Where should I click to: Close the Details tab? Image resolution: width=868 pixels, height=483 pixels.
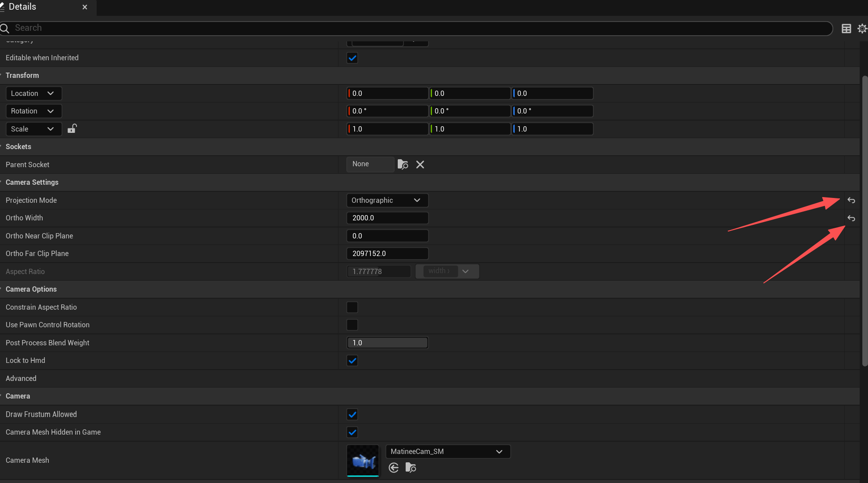pos(85,7)
